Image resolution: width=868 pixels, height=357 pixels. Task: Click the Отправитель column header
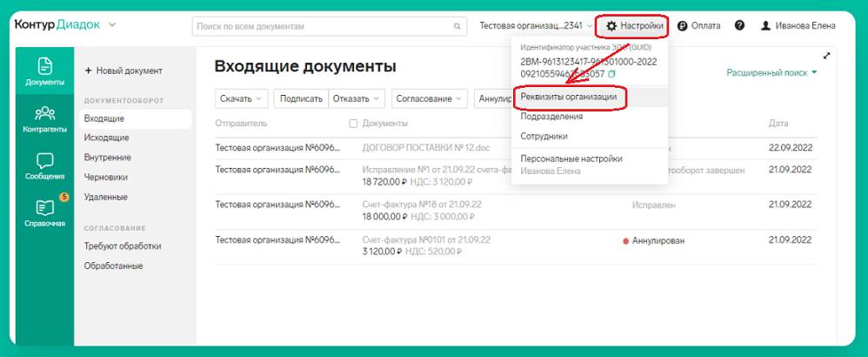[x=241, y=124]
